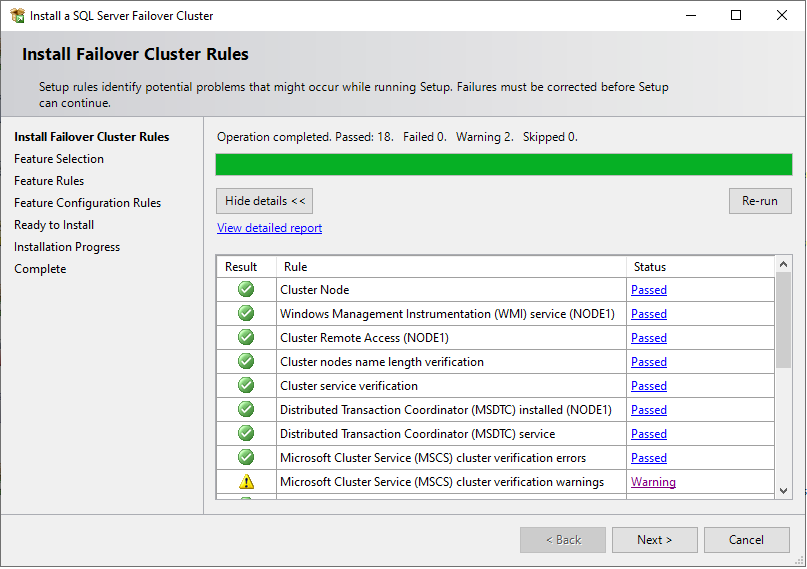Click 'Cluster service verification' rule text
Image resolution: width=807 pixels, height=569 pixels.
(349, 386)
